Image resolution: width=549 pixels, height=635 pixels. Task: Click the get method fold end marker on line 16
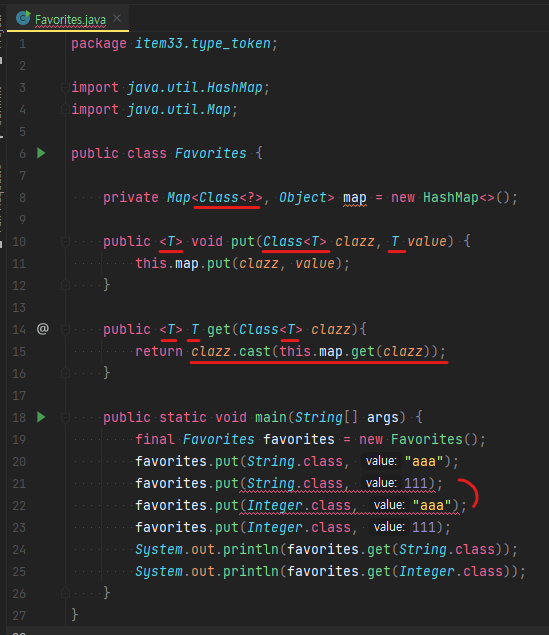click(x=65, y=373)
